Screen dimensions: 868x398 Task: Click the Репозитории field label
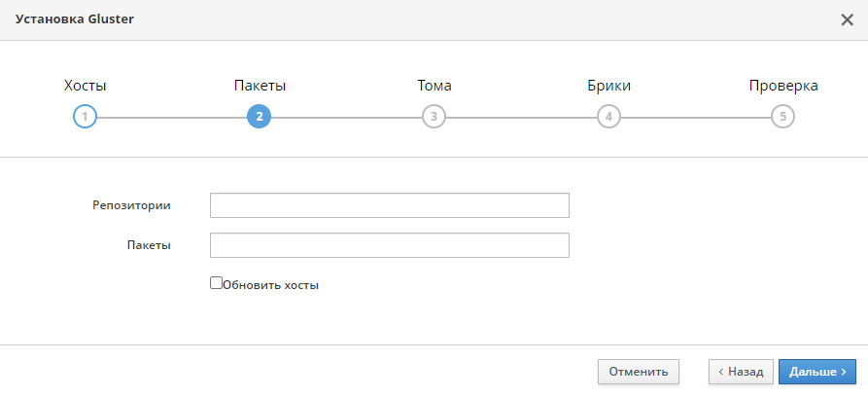point(132,205)
